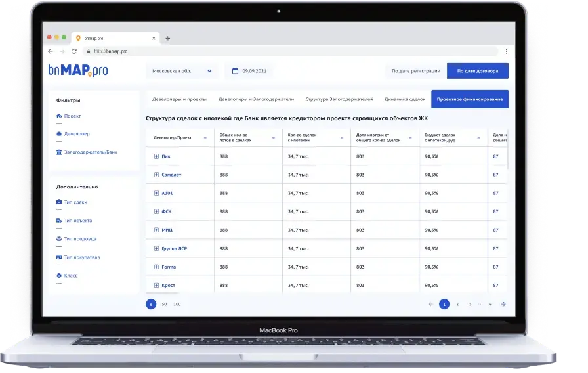The image size is (588, 373).
Task: Expand the Крост row
Action: tap(156, 285)
